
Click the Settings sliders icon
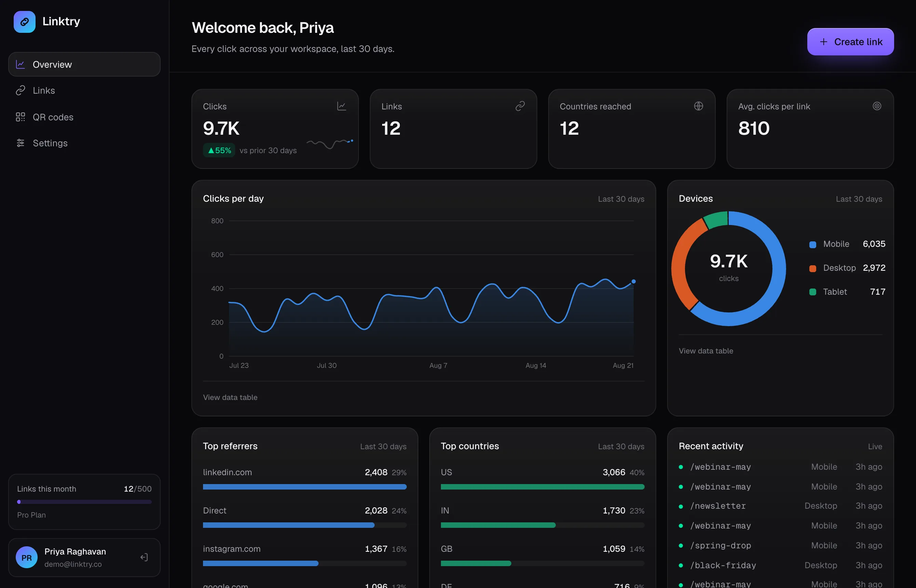click(x=20, y=143)
